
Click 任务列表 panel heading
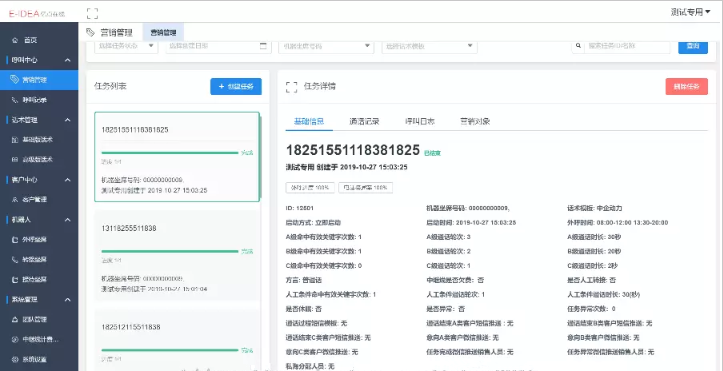[110, 86]
